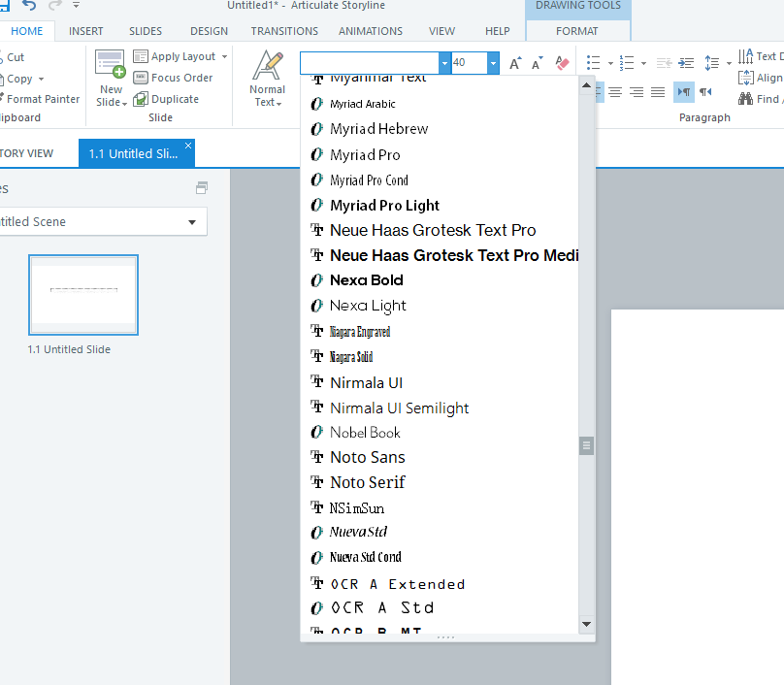784x685 pixels.
Task: Collapse the scenes panel icon
Action: [x=202, y=188]
